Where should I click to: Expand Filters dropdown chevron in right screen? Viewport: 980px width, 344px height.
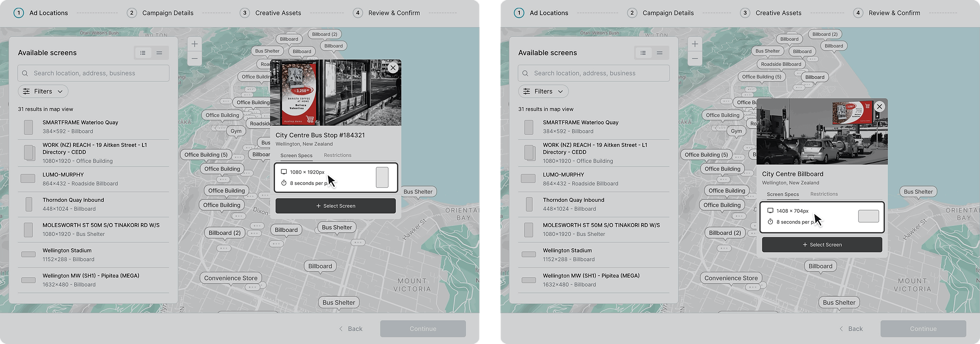click(x=560, y=91)
